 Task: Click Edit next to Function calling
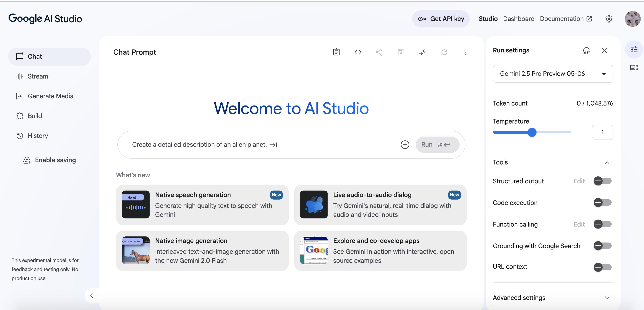579,224
